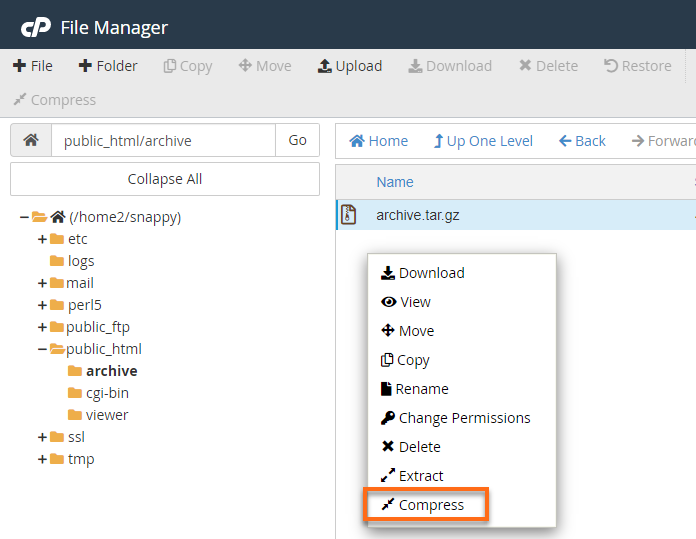Screen dimensions: 696x539
Task: Open the cgi-bin folder in tree
Action: point(106,393)
